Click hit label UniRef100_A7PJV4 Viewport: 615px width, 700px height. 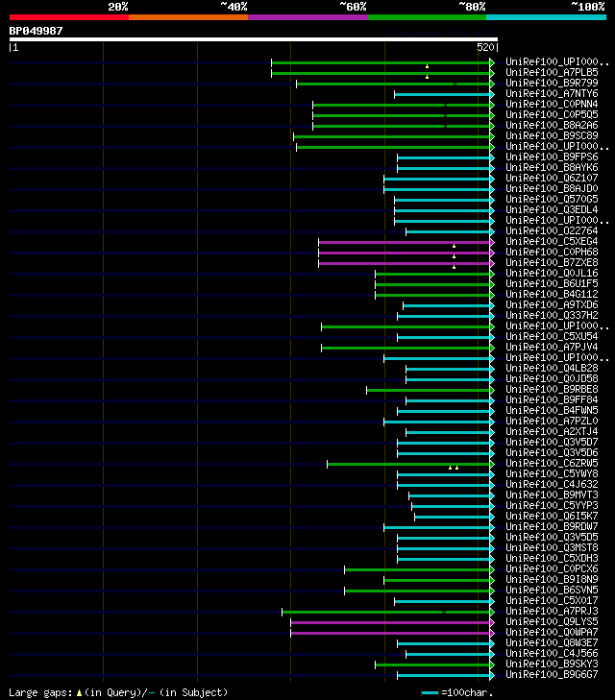(552, 348)
